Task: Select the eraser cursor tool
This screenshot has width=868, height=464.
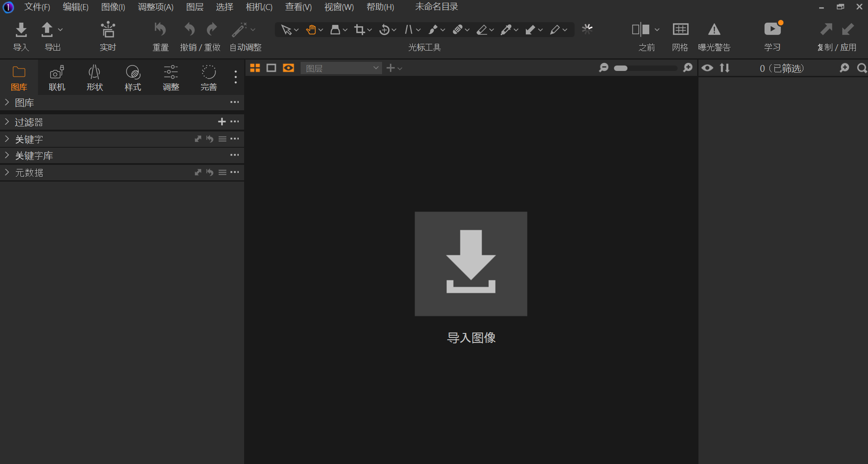Action: 481,30
